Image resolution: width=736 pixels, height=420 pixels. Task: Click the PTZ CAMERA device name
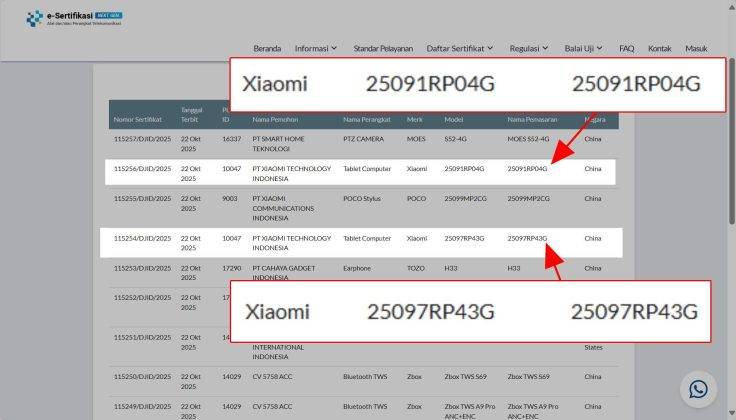point(363,139)
